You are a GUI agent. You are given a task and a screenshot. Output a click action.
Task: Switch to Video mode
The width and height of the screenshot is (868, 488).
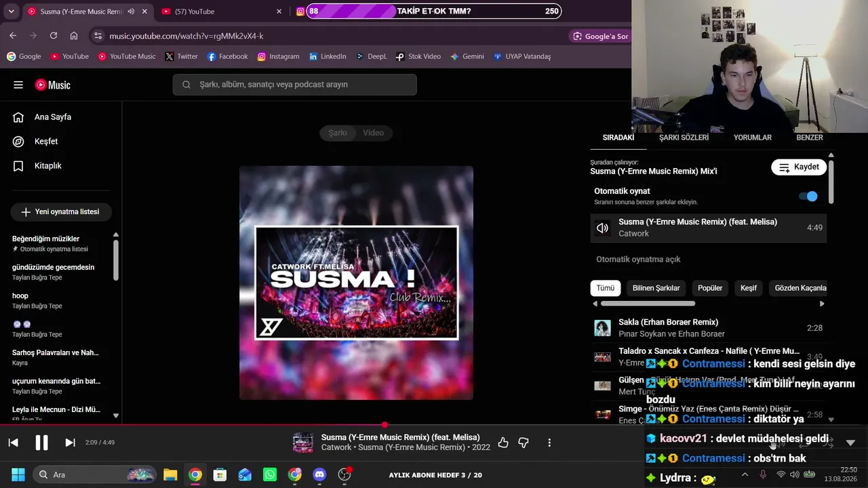(x=374, y=133)
